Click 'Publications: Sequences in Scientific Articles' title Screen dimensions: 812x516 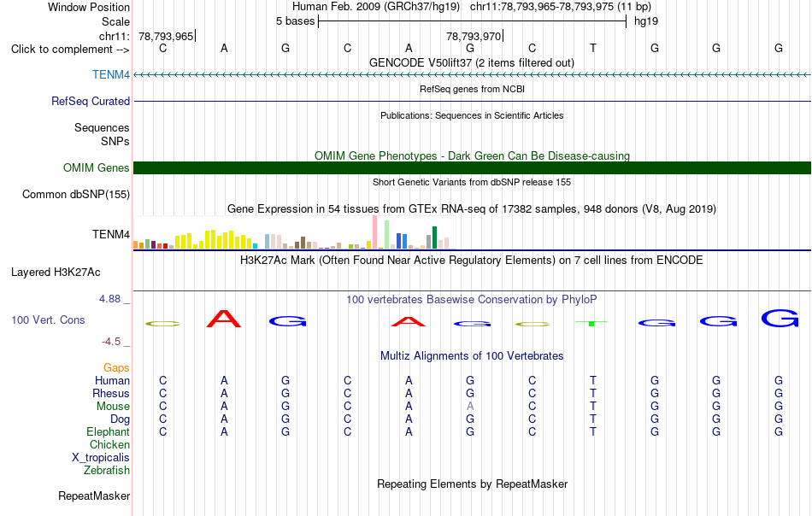(472, 115)
